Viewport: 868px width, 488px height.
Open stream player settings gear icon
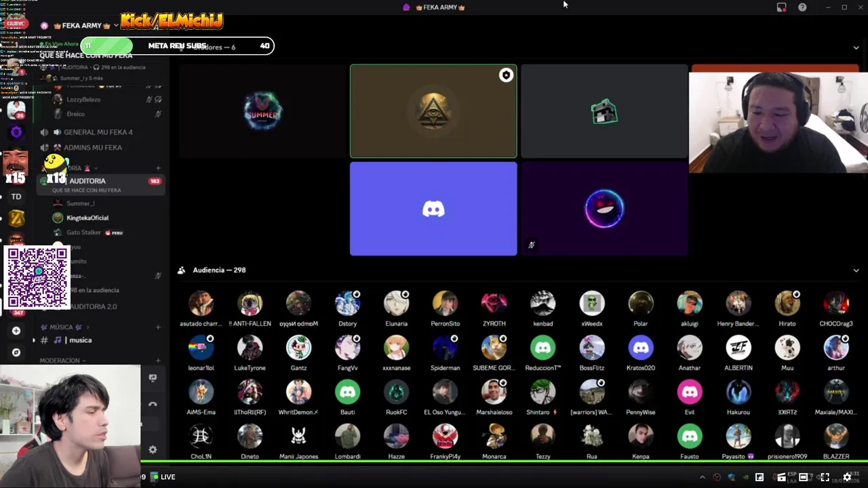(847, 477)
